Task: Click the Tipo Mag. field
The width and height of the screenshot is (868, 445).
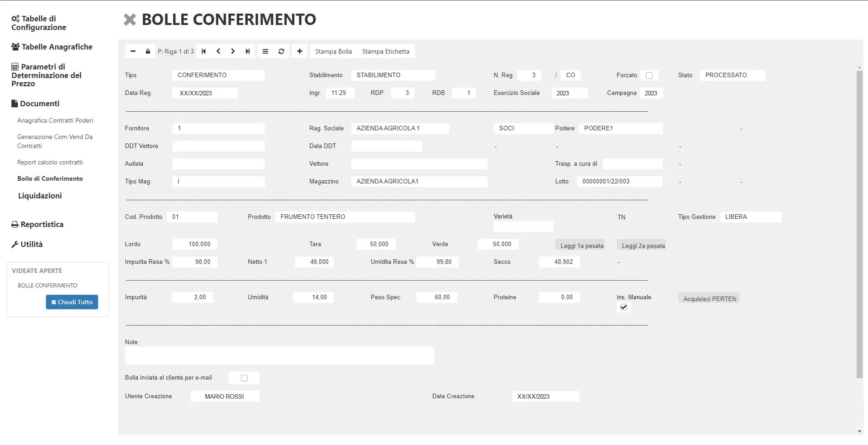Action: click(219, 182)
